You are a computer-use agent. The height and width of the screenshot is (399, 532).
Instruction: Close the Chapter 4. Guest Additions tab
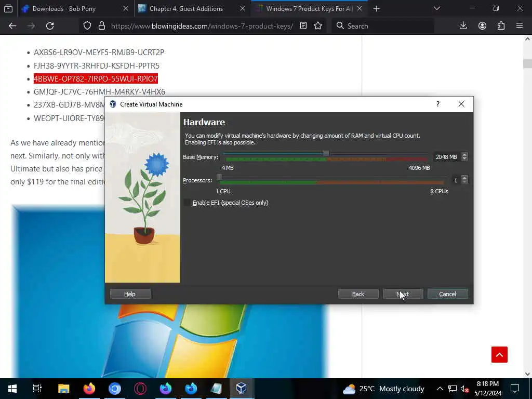pyautogui.click(x=242, y=9)
